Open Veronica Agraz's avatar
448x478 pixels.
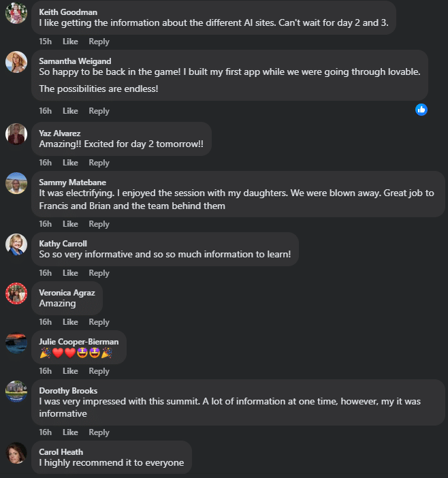(16, 293)
